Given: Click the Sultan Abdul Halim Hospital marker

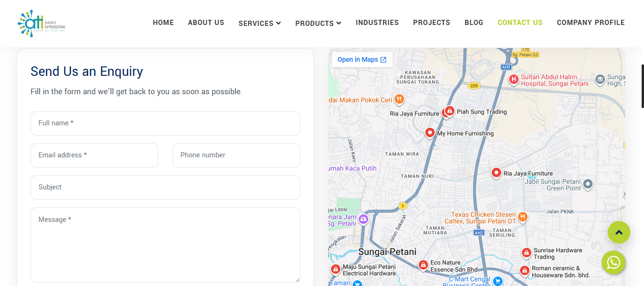Looking at the screenshot, I should click(513, 79).
